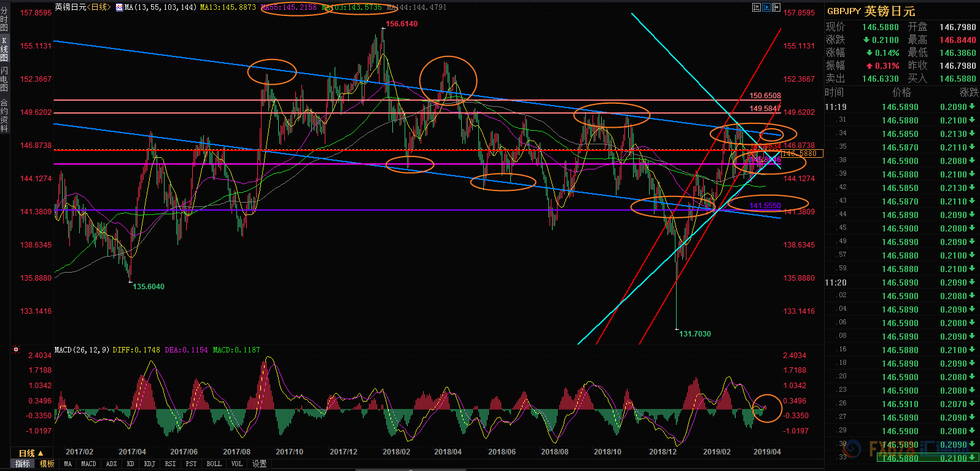The height and width of the screenshot is (471, 980).
Task: Click the GBPJPY 英镑日元 quote header
Action: point(871,11)
